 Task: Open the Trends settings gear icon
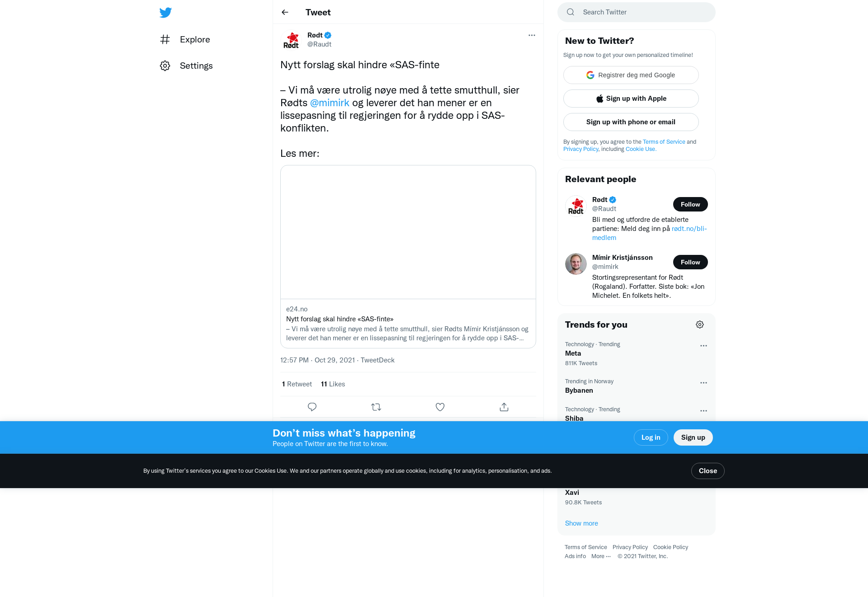[700, 324]
